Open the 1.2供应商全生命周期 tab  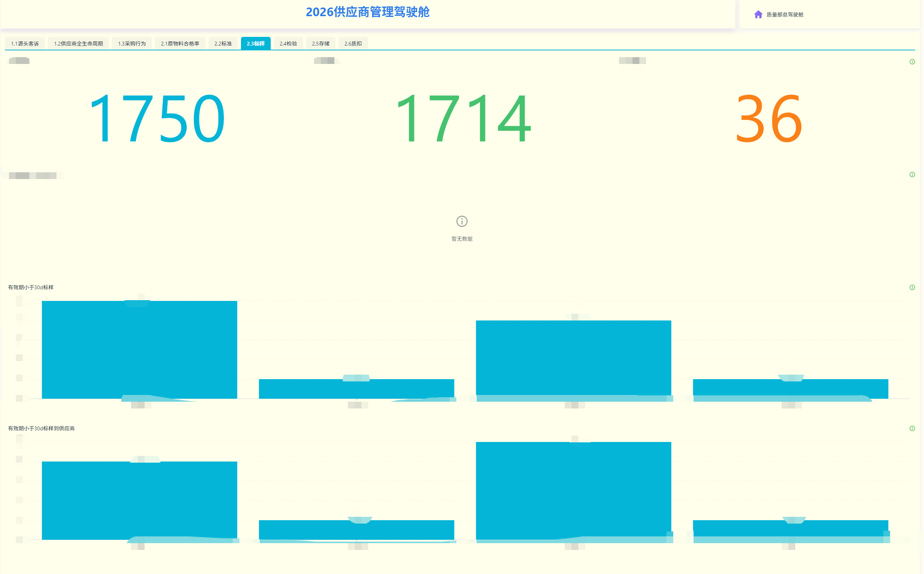click(x=78, y=44)
